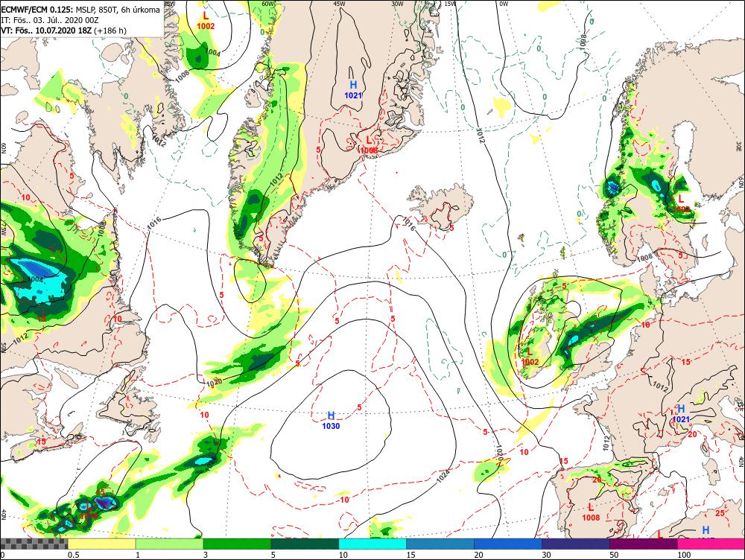Screen dimensions: 745x560
Task: Click the L 1019 low in the southwest Atlantic
Action: [x=89, y=511]
